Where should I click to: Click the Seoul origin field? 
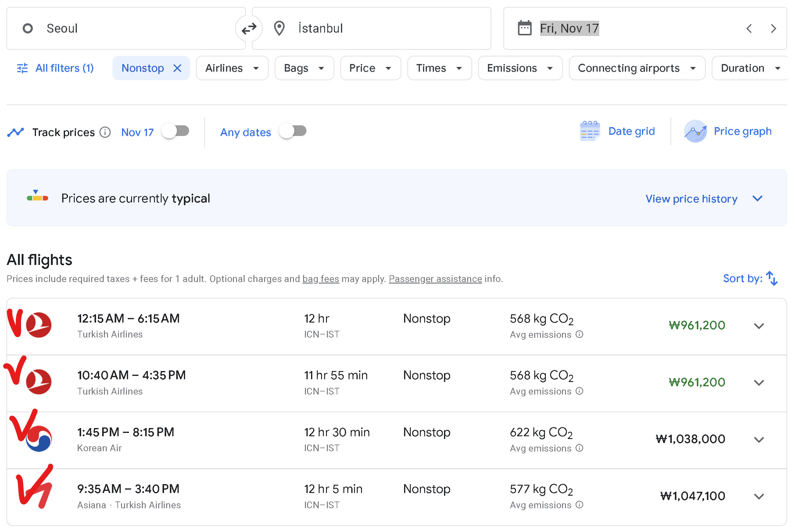[126, 28]
